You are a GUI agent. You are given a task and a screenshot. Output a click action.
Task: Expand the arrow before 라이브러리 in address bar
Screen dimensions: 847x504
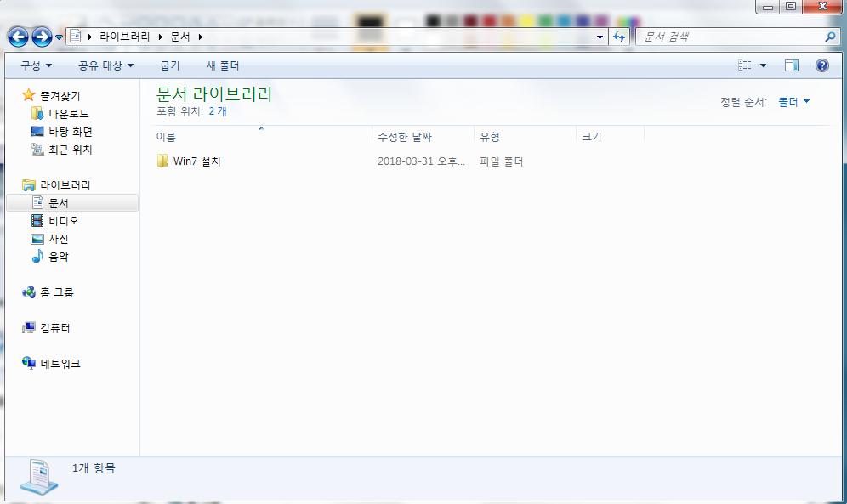pyautogui.click(x=89, y=37)
